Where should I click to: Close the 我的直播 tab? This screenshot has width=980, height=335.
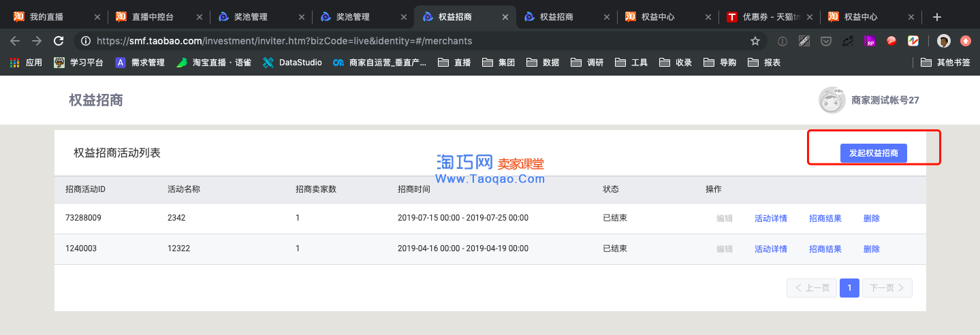click(x=97, y=17)
